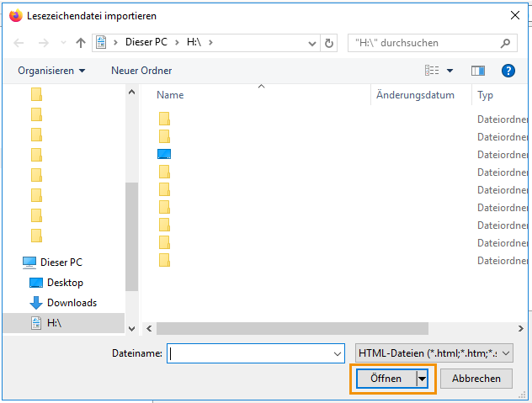Screen dimensions: 532x403
Task: Click the search magnifier icon
Action: (505, 43)
